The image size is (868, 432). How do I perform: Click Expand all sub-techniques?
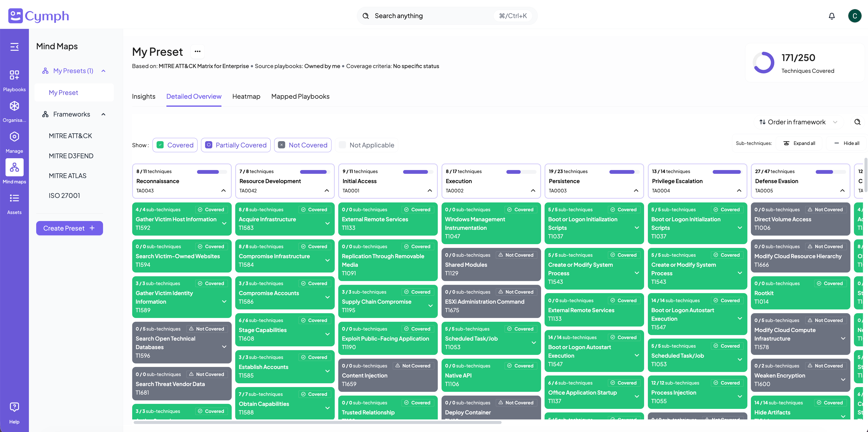click(x=799, y=143)
